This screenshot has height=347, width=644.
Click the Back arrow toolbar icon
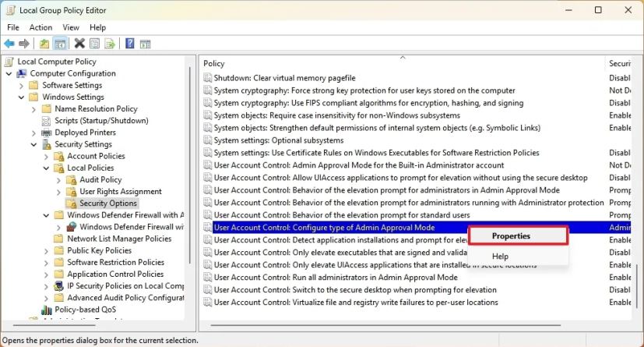9,44
